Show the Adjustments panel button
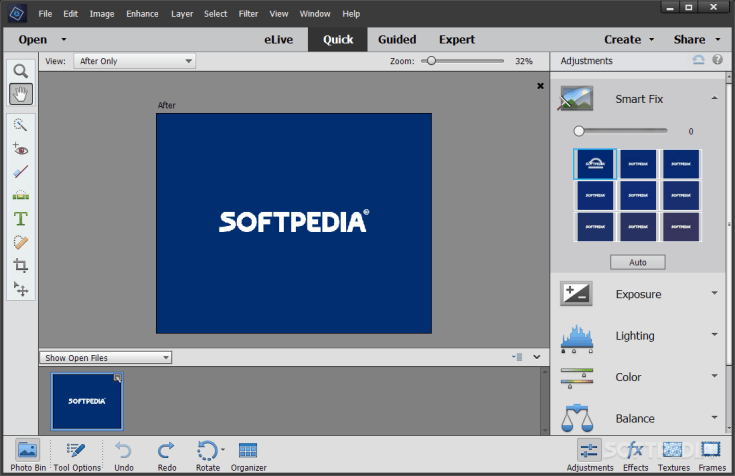The width and height of the screenshot is (735, 476). click(589, 455)
